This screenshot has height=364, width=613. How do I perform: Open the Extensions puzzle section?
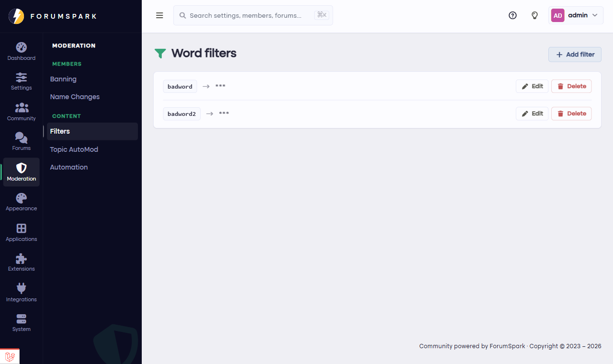click(22, 262)
